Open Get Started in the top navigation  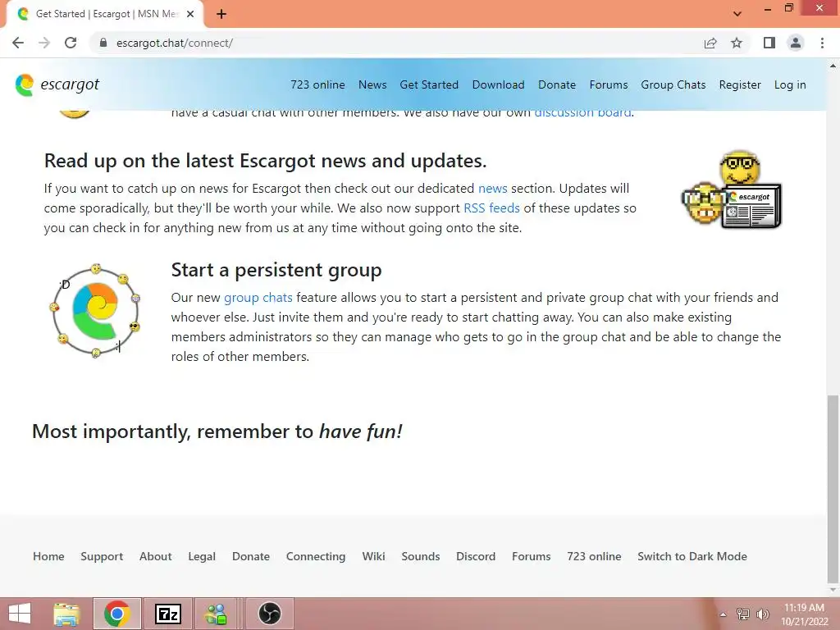(429, 84)
